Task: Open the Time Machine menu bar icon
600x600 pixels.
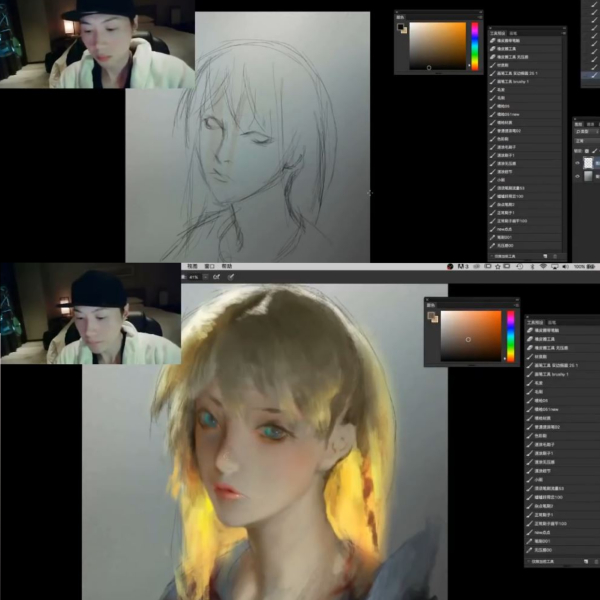Action: pos(520,266)
